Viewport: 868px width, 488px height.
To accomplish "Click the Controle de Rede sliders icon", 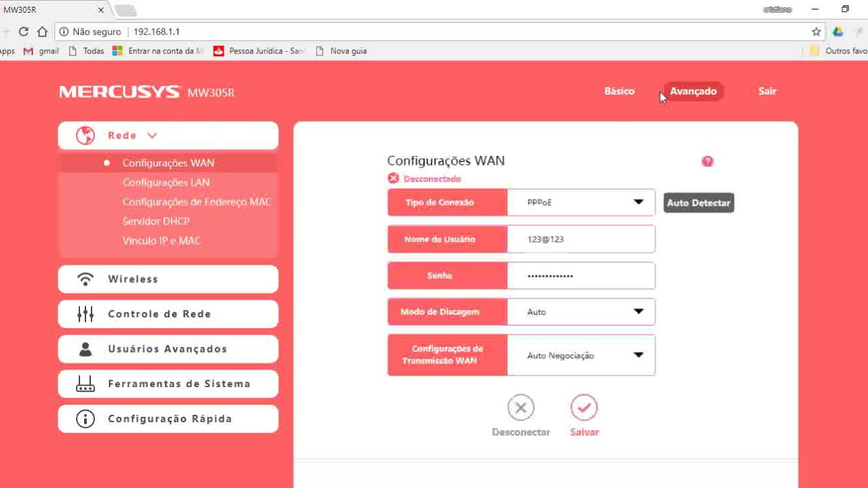I will click(85, 314).
